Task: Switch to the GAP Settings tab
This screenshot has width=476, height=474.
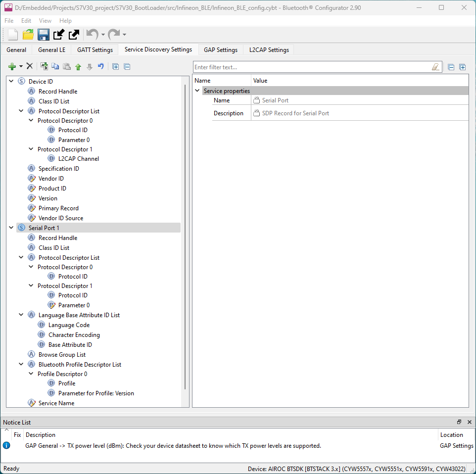Action: (221, 50)
